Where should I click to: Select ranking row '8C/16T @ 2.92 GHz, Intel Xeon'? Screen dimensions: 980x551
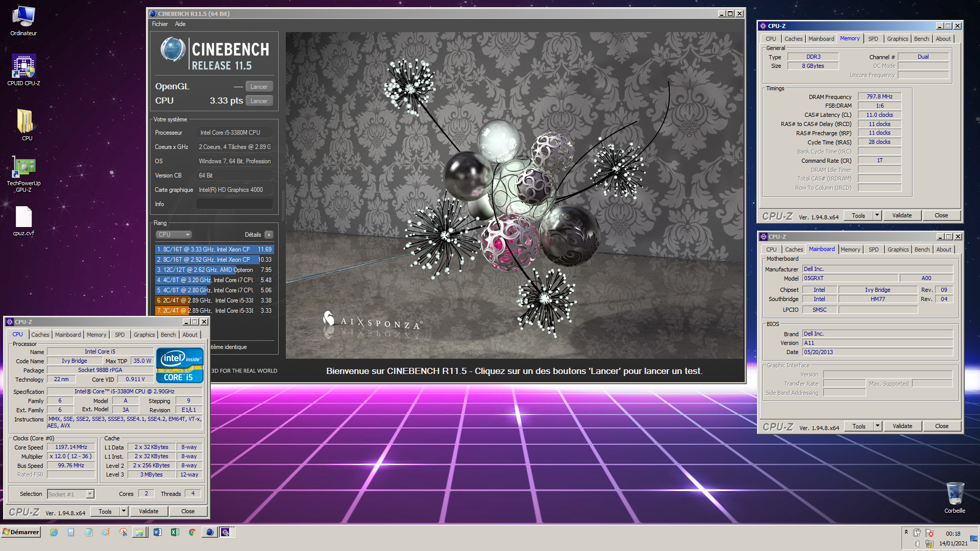pyautogui.click(x=214, y=260)
